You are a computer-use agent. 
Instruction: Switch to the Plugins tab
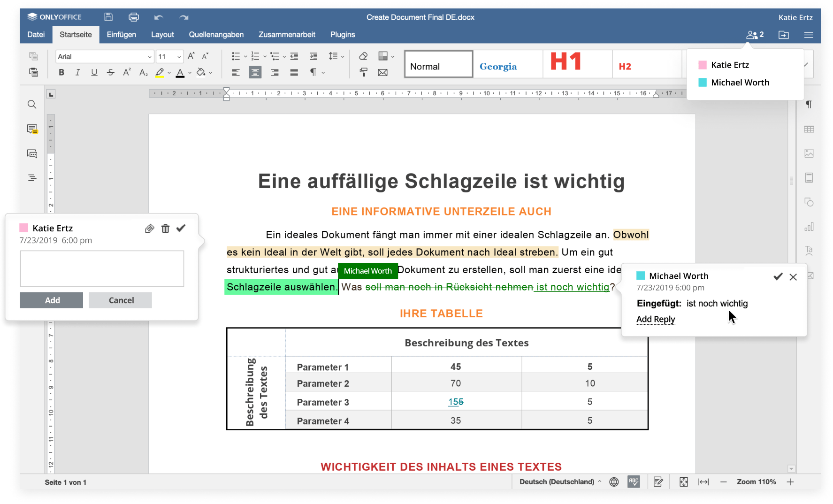[343, 35]
